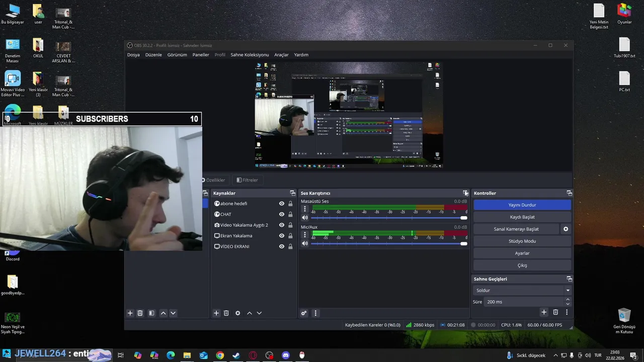Move source up with Kaynaklar arrow

tap(250, 313)
